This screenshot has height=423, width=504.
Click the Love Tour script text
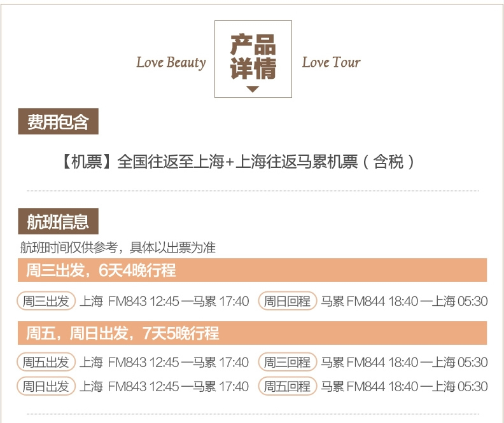(x=332, y=62)
